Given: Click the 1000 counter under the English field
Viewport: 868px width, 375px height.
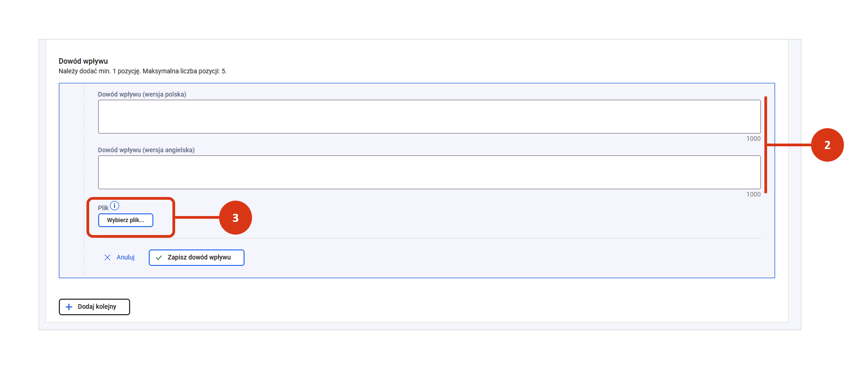Looking at the screenshot, I should coord(753,194).
